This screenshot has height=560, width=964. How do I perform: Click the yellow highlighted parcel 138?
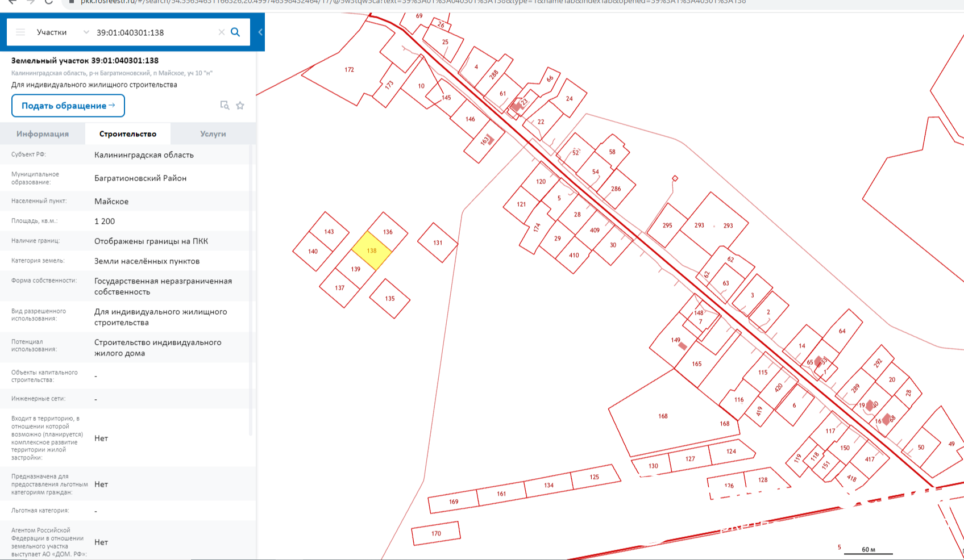click(371, 251)
